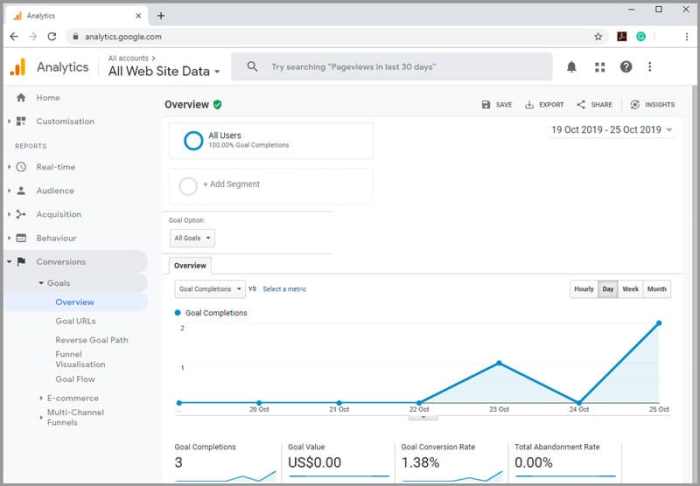This screenshot has width=700, height=486.
Task: Click the green verified shield icon
Action: (217, 104)
